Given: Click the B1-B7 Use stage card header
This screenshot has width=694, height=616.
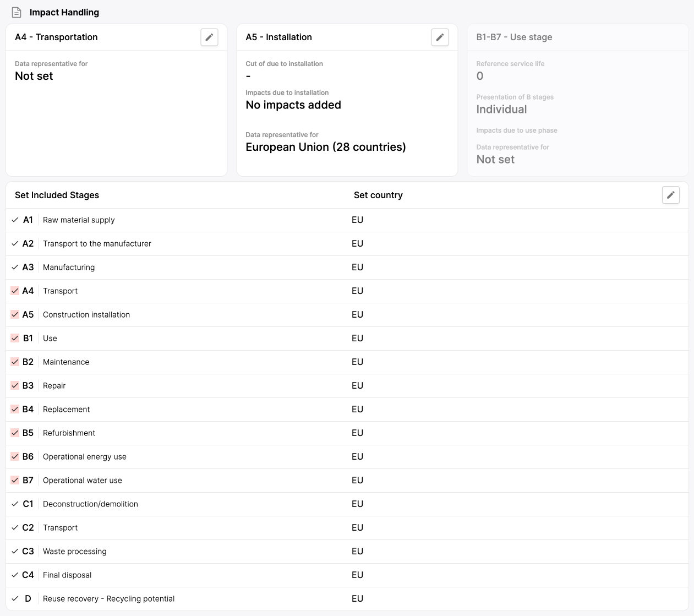Looking at the screenshot, I should [x=514, y=37].
